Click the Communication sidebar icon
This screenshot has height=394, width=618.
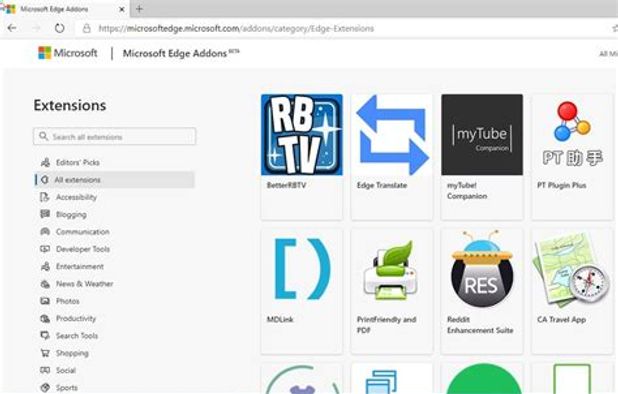pos(45,231)
